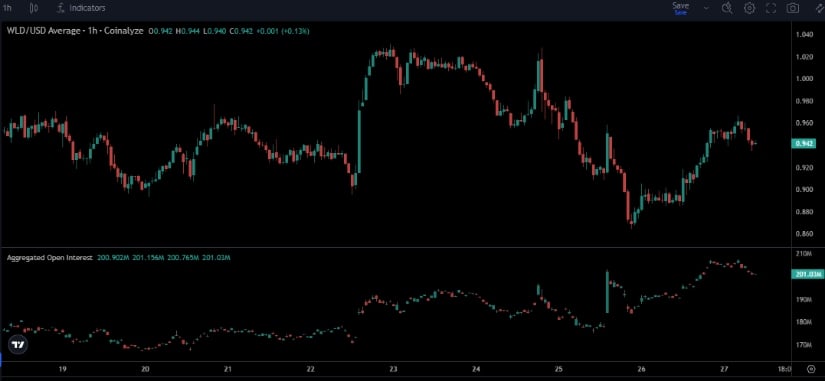The image size is (825, 381).
Task: Take a chart snapshot using the camera icon
Action: (x=792, y=8)
